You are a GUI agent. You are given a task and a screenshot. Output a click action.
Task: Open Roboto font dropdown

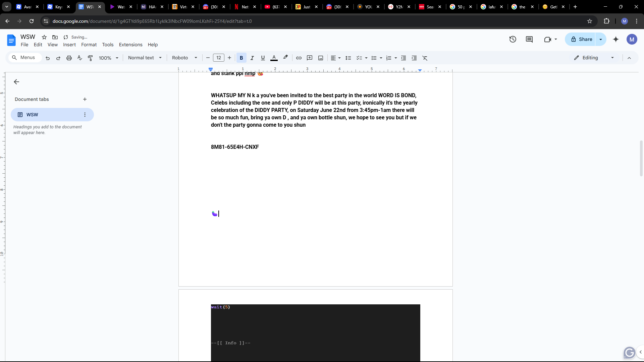[x=184, y=58]
